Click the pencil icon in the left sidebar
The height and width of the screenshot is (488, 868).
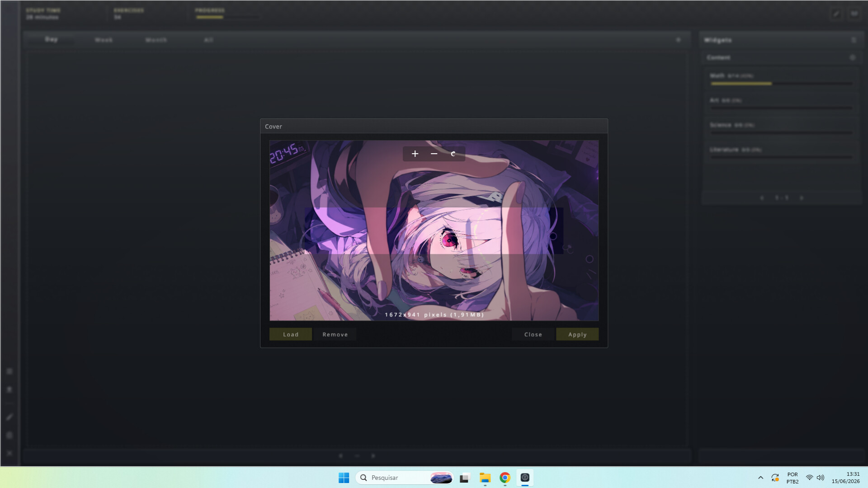[x=9, y=417]
